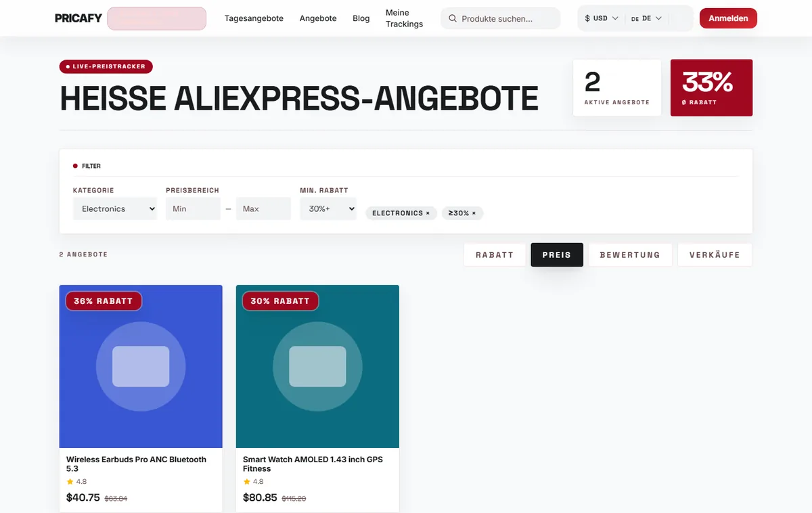Click the Anmelden button
The width and height of the screenshot is (812, 513).
(728, 18)
